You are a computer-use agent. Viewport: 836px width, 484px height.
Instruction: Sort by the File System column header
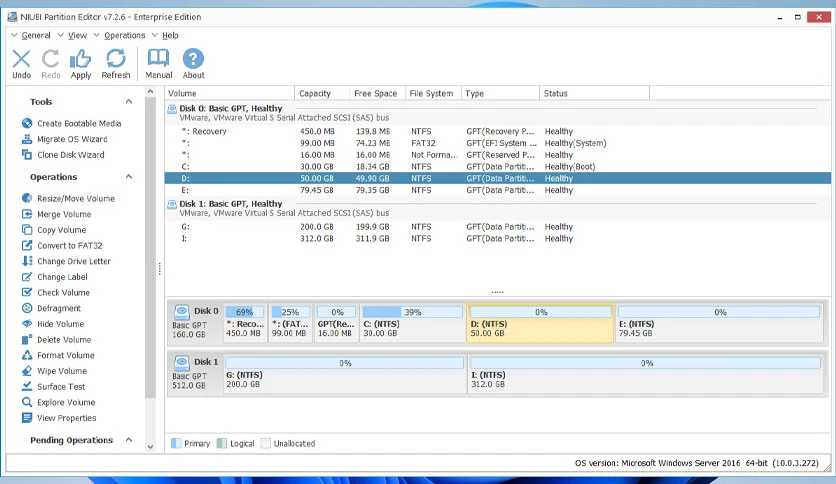pyautogui.click(x=433, y=93)
